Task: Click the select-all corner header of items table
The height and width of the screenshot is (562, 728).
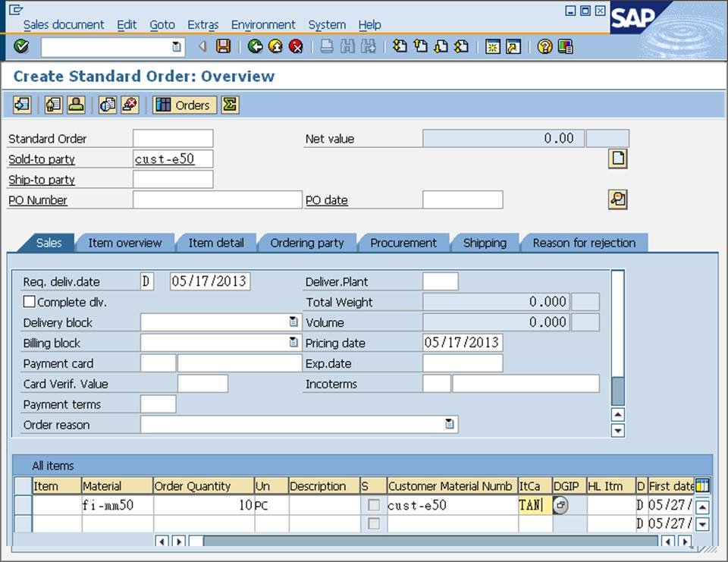Action: point(23,485)
